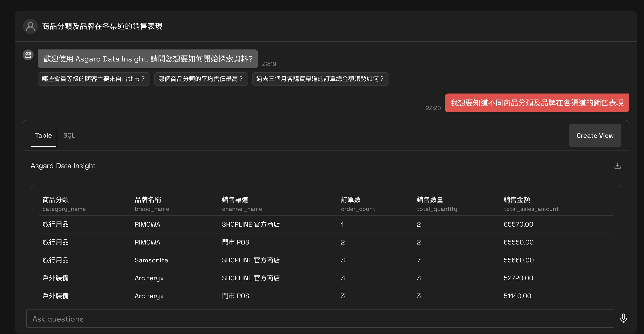Click the Samsonite brand cell

(151, 260)
